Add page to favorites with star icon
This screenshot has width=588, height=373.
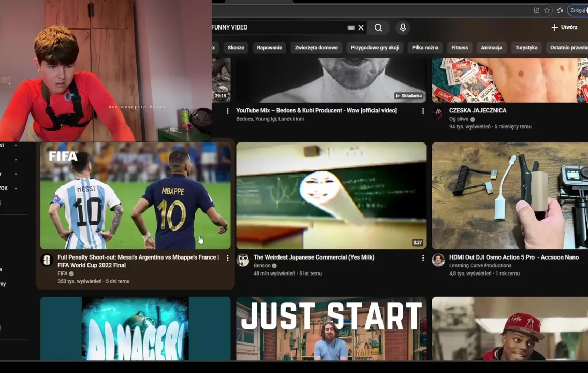point(547,10)
